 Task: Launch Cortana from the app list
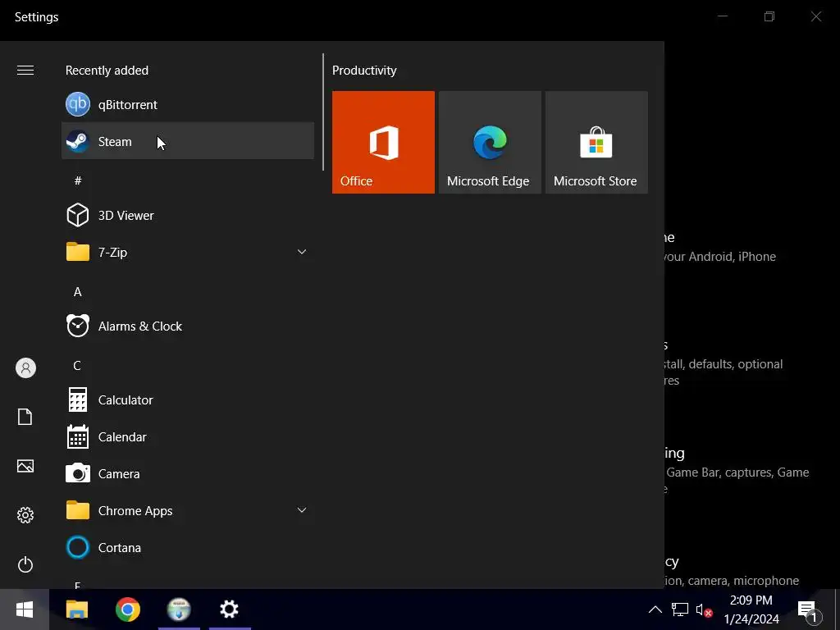188,547
